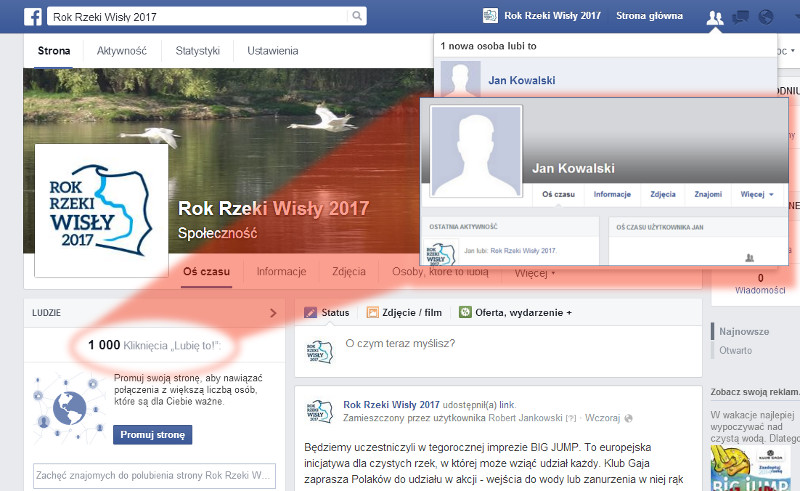Open the page's Oś czasu tab
This screenshot has height=491, width=800.
tap(206, 272)
